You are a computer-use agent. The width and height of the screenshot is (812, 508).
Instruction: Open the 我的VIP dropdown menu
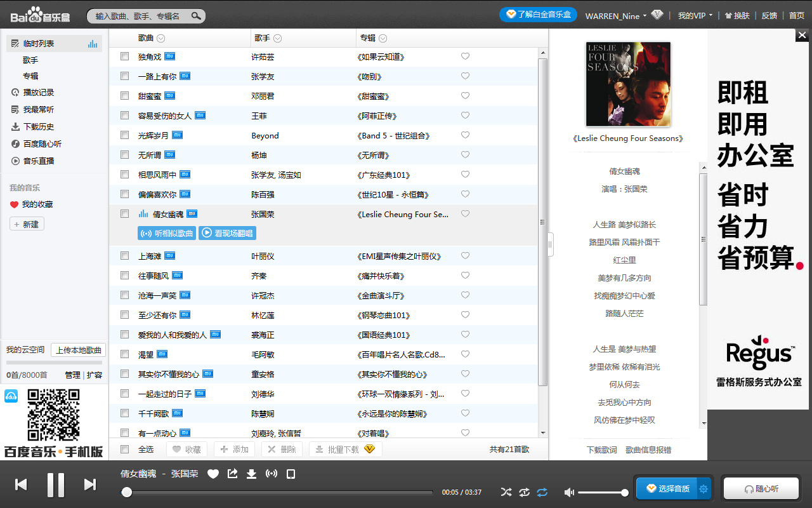tap(695, 15)
